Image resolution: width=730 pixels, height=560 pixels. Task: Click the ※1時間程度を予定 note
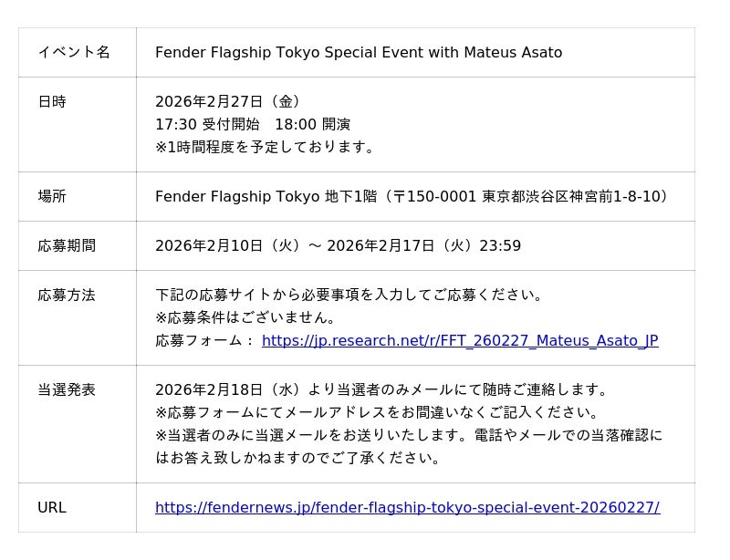pyautogui.click(x=266, y=147)
